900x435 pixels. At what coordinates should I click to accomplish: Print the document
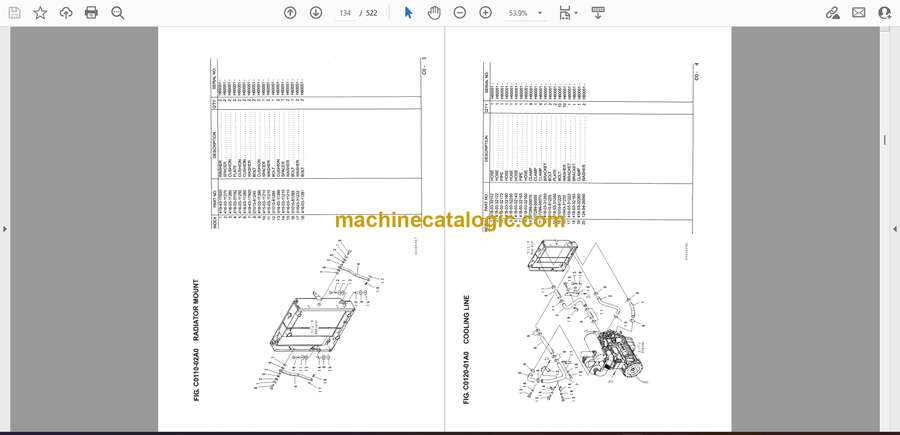(x=91, y=13)
